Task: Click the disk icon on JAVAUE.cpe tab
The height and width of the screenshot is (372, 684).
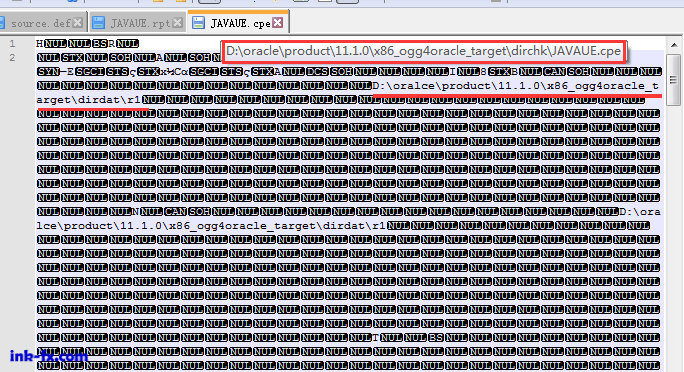Action: (198, 23)
